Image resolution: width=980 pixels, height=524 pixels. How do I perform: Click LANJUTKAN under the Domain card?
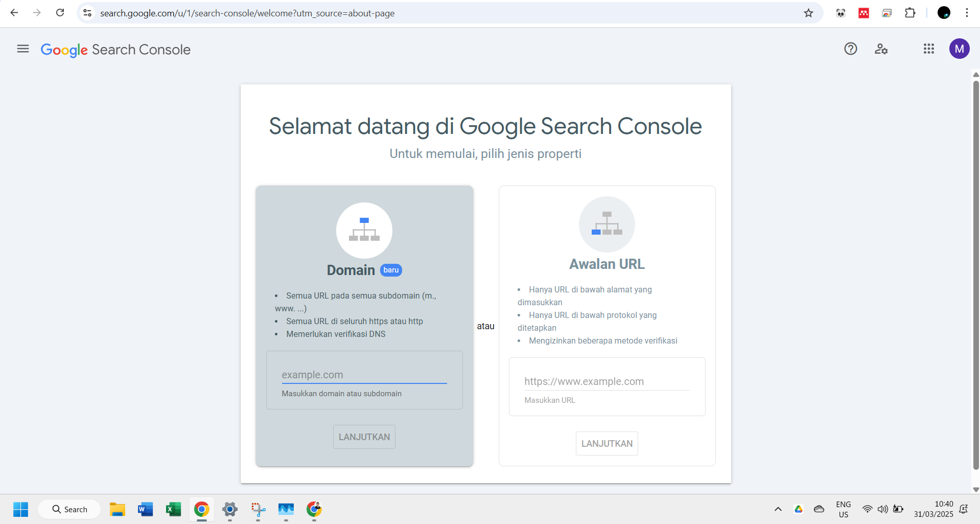[364, 437]
